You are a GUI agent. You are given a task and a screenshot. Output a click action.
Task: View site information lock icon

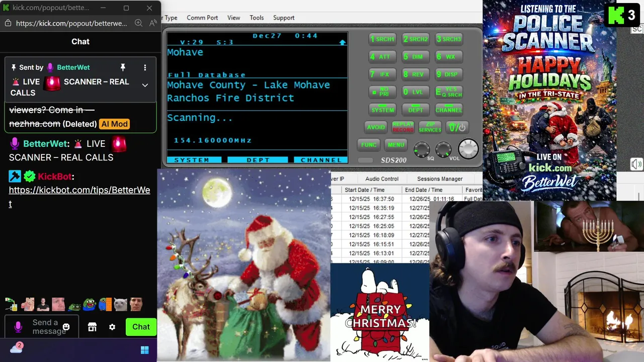(x=8, y=23)
